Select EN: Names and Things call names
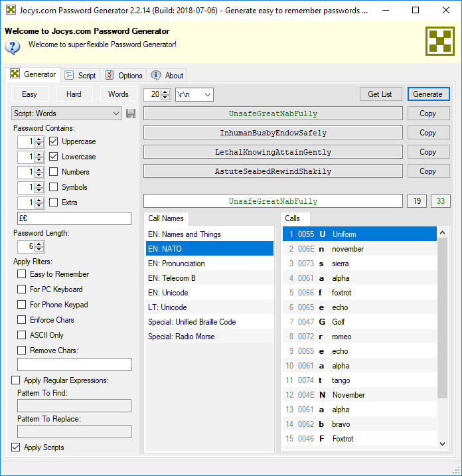The image size is (462, 476). [x=210, y=234]
